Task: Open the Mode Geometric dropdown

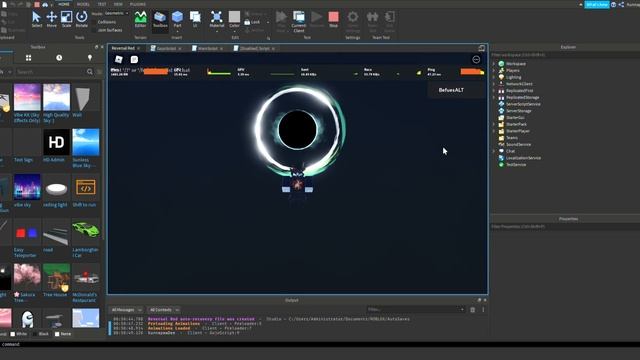Action: [116, 13]
